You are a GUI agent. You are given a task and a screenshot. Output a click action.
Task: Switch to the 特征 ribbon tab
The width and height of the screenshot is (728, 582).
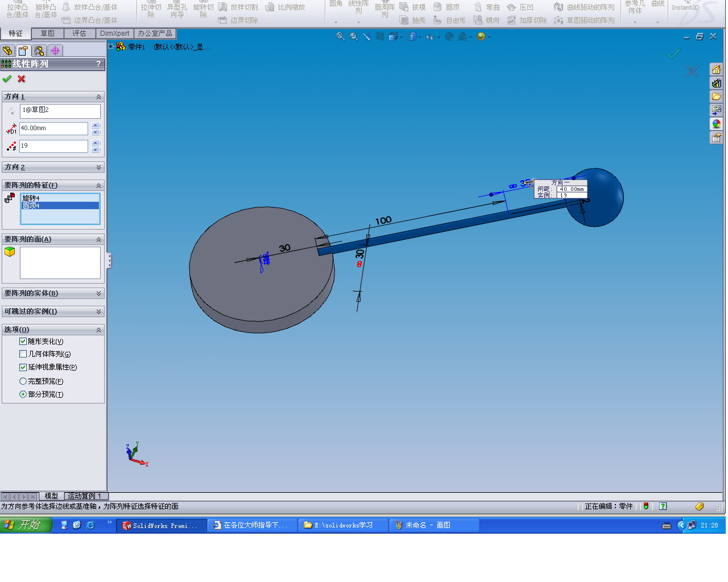point(15,34)
